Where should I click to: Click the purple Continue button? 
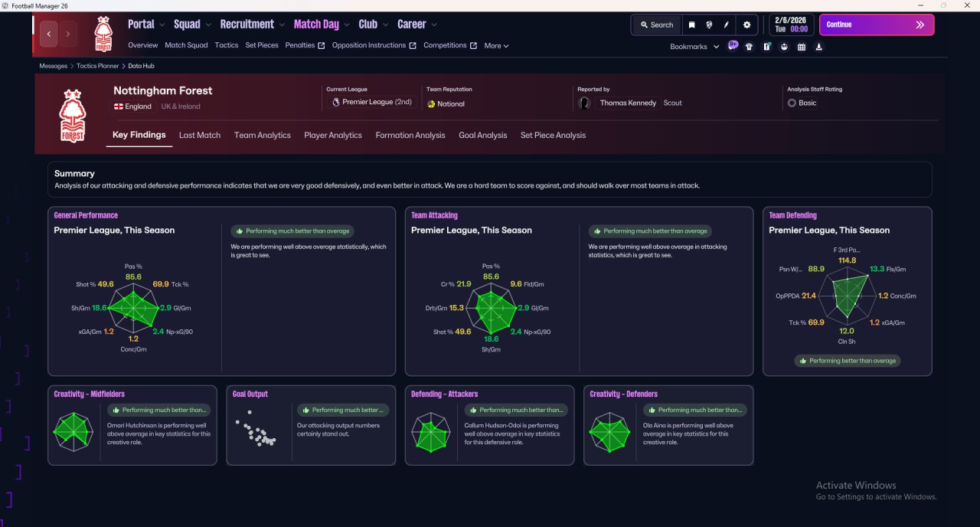(x=877, y=25)
